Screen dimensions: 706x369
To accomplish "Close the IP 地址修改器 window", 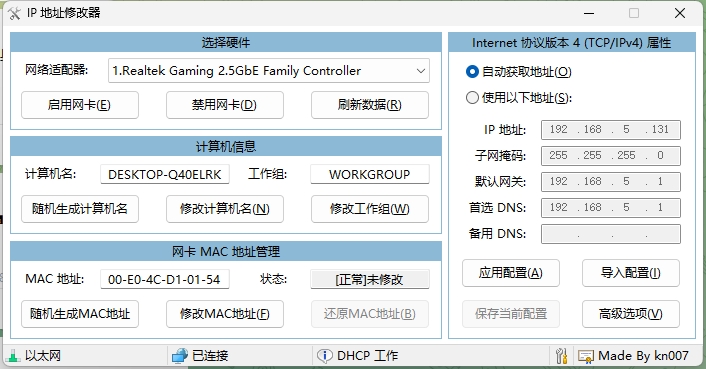I will [680, 13].
